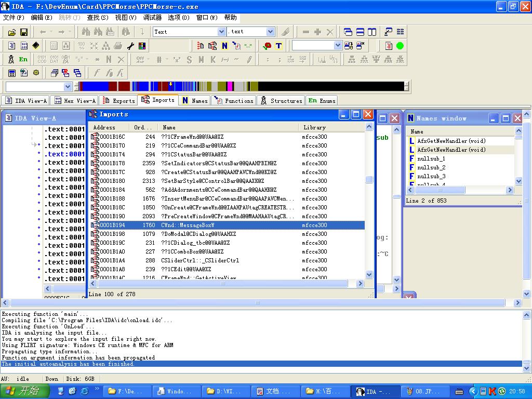This screenshot has width=532, height=399.
Task: Switch to Structures tab
Action: click(281, 101)
